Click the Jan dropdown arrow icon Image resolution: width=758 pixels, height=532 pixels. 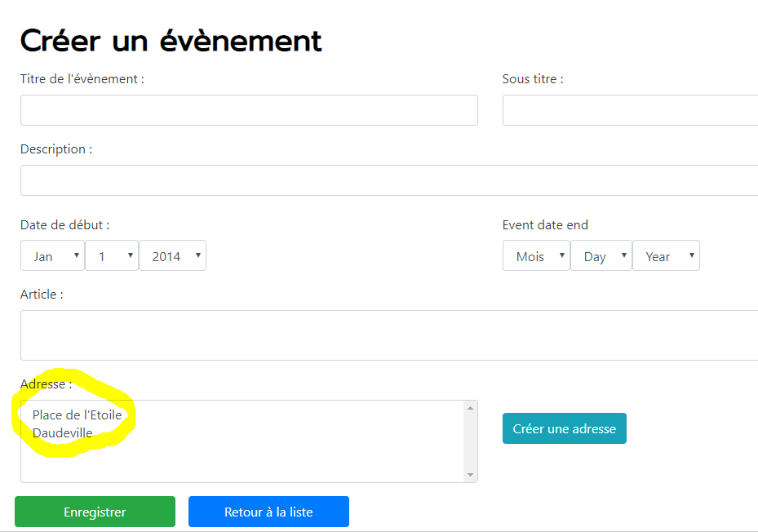click(x=77, y=255)
